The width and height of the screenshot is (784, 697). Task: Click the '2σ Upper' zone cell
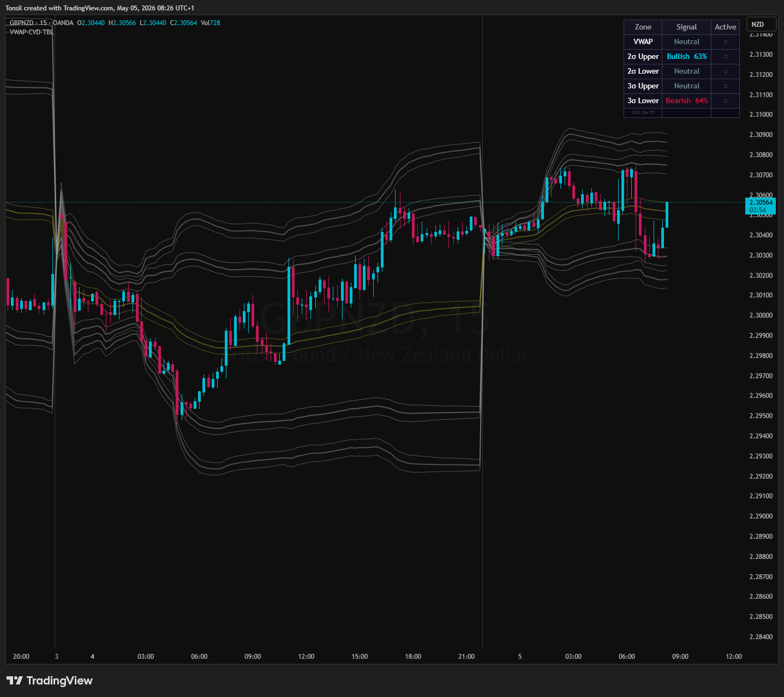(643, 56)
